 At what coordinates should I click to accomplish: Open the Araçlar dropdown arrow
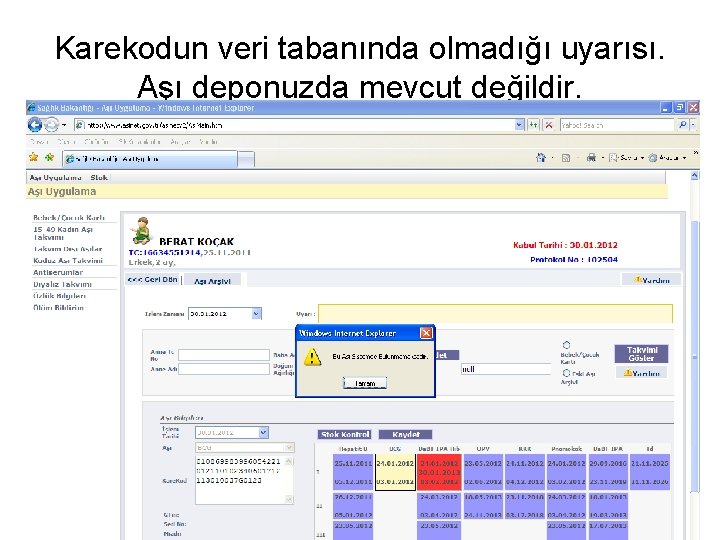[684, 158]
